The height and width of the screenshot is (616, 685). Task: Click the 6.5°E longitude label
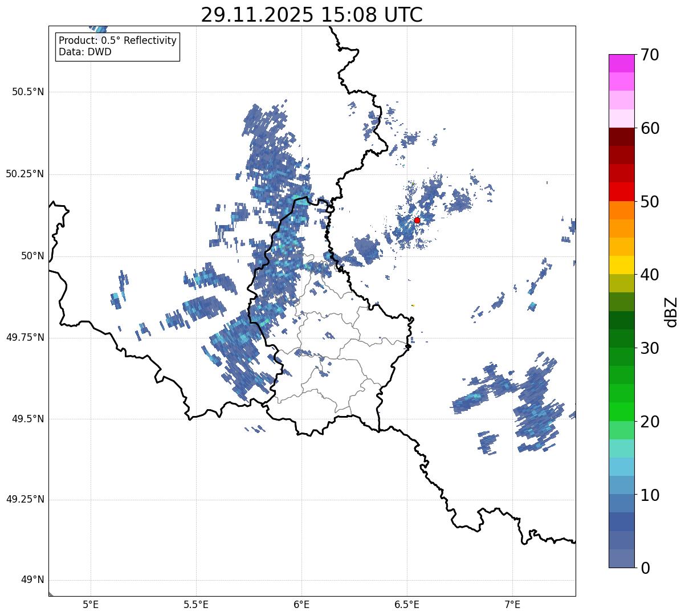tap(407, 605)
